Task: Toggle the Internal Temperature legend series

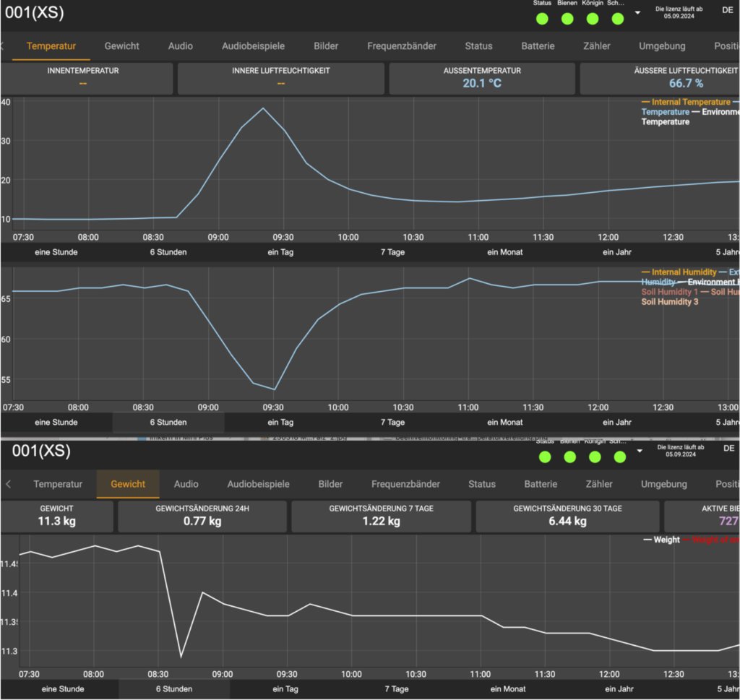Action: pyautogui.click(x=690, y=102)
